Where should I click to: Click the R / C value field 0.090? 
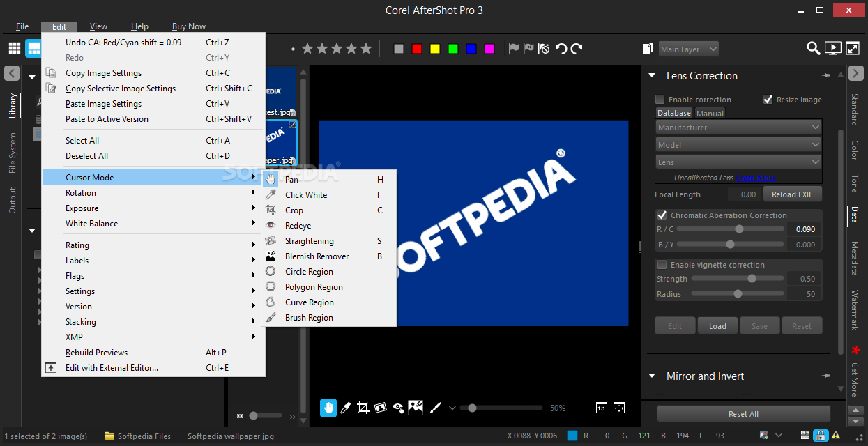tap(803, 229)
